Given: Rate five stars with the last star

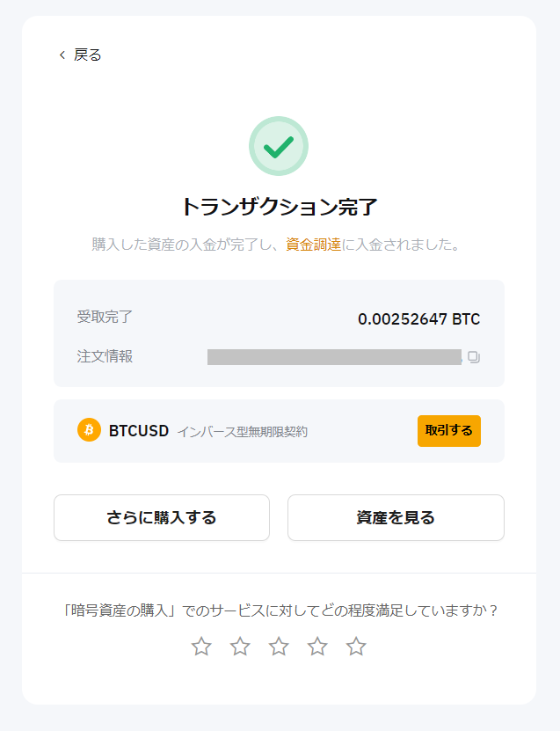Looking at the screenshot, I should [356, 647].
